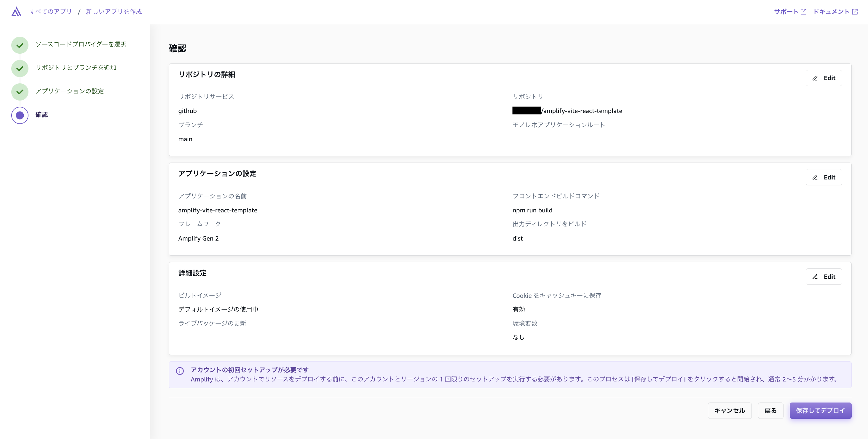This screenshot has height=439, width=868.
Task: Click green checkmark for application settings step
Action: click(20, 92)
